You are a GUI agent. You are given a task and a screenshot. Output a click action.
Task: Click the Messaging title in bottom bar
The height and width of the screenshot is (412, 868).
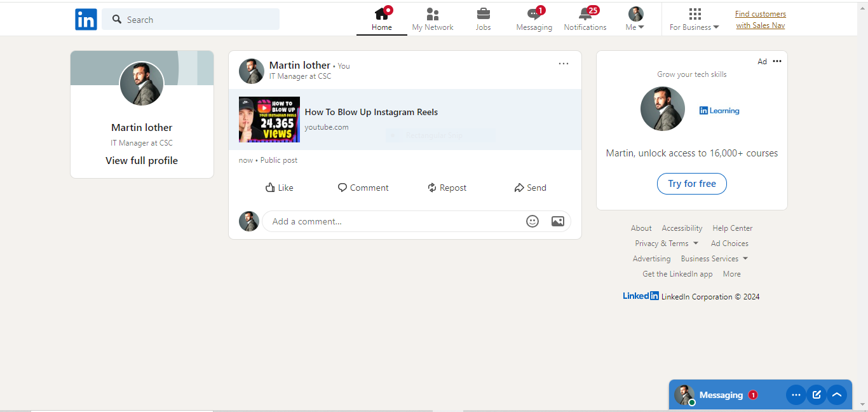click(x=721, y=395)
